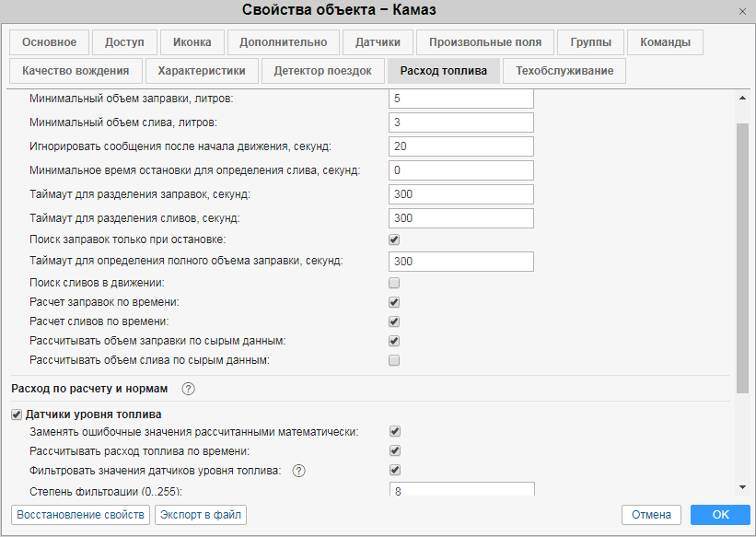
Task: Toggle Поиск заправок только при остановке checkbox
Action: pos(394,239)
